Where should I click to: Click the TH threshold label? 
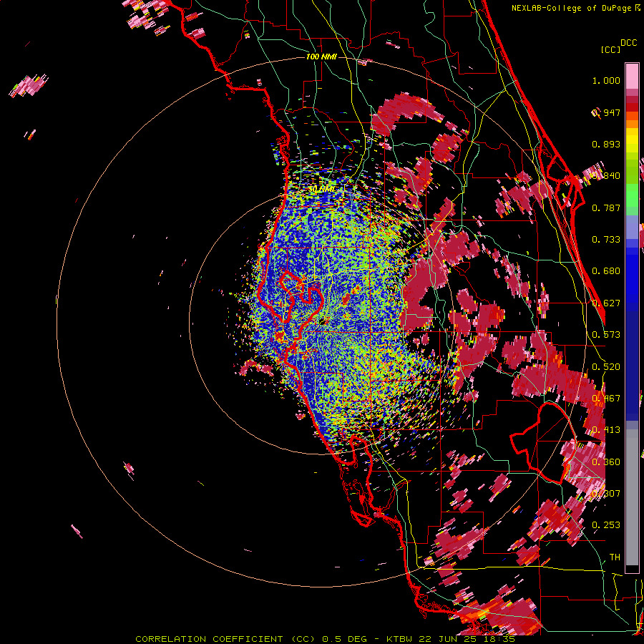point(615,557)
